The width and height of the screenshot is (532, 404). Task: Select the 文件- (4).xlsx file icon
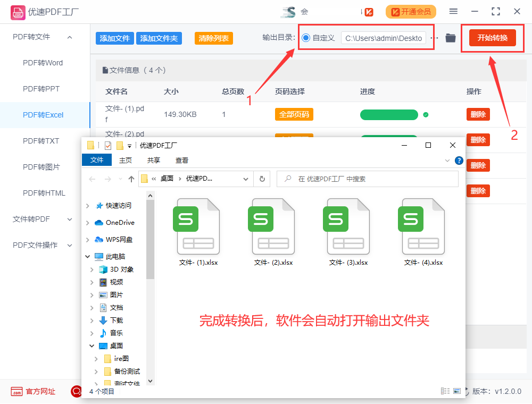pyautogui.click(x=423, y=226)
